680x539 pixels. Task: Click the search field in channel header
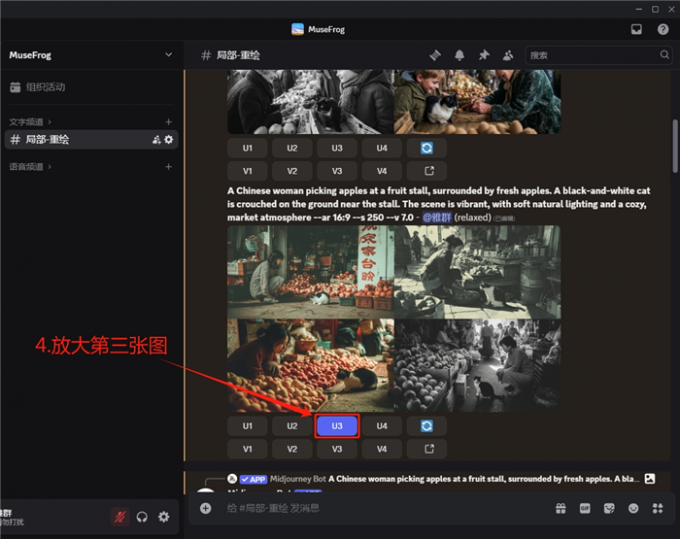tap(598, 55)
